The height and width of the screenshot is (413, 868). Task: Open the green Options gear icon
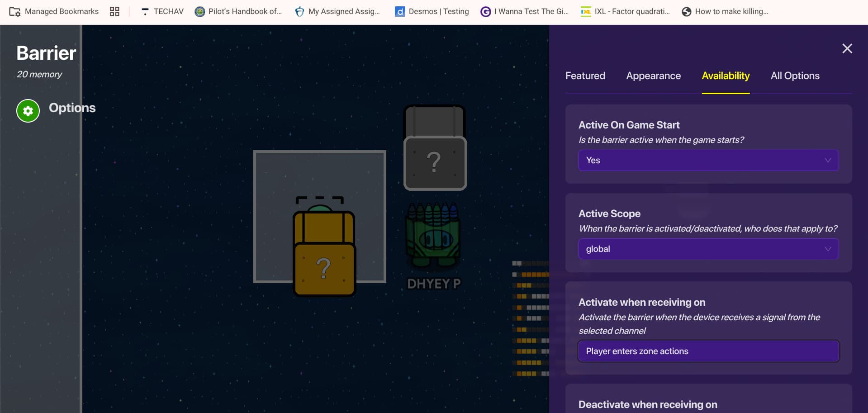[28, 110]
